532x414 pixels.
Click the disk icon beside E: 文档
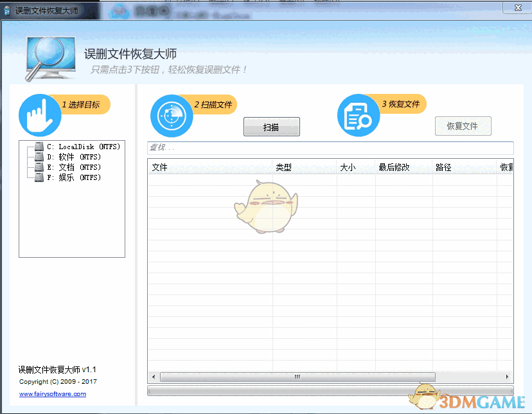[39, 166]
